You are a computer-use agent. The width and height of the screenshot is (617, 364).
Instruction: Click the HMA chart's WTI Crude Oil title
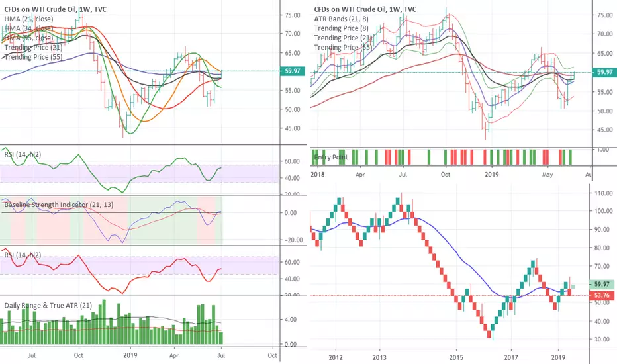point(56,9)
